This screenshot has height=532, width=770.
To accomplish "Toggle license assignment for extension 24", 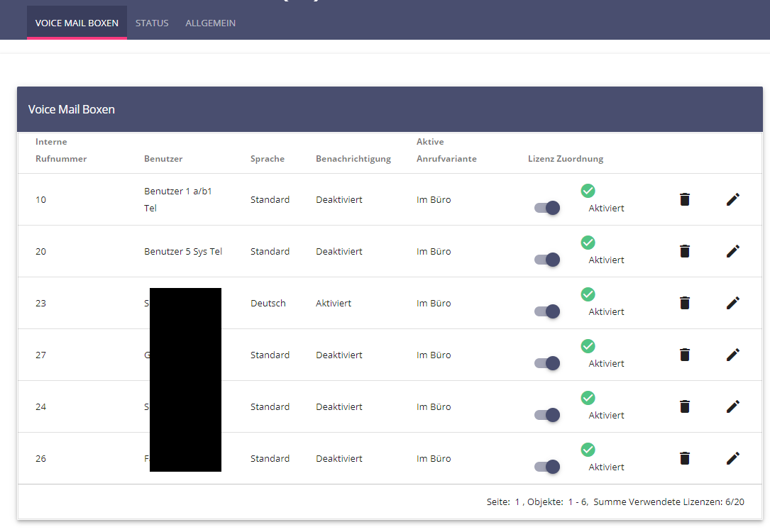I will 547,415.
